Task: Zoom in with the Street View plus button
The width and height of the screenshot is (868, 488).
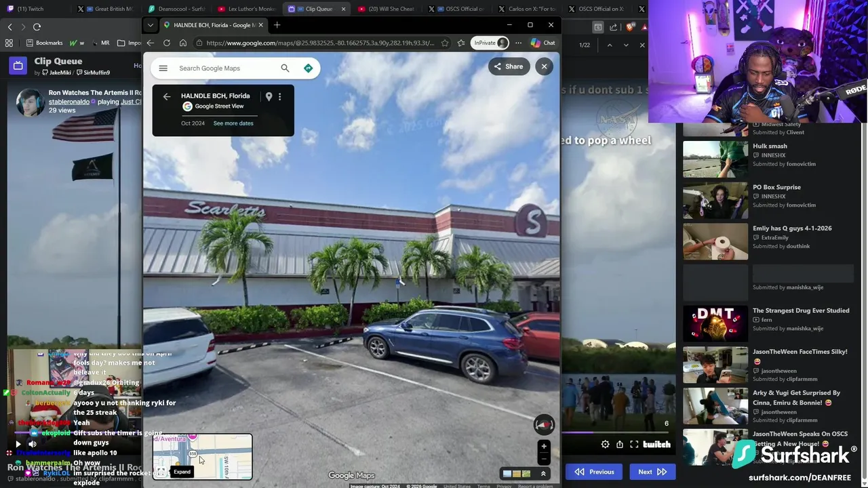Action: (x=543, y=446)
